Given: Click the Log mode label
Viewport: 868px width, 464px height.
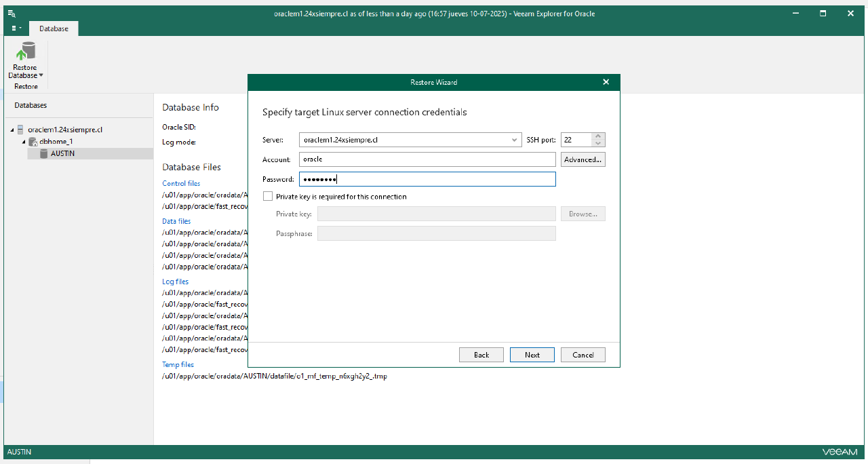Looking at the screenshot, I should [179, 142].
